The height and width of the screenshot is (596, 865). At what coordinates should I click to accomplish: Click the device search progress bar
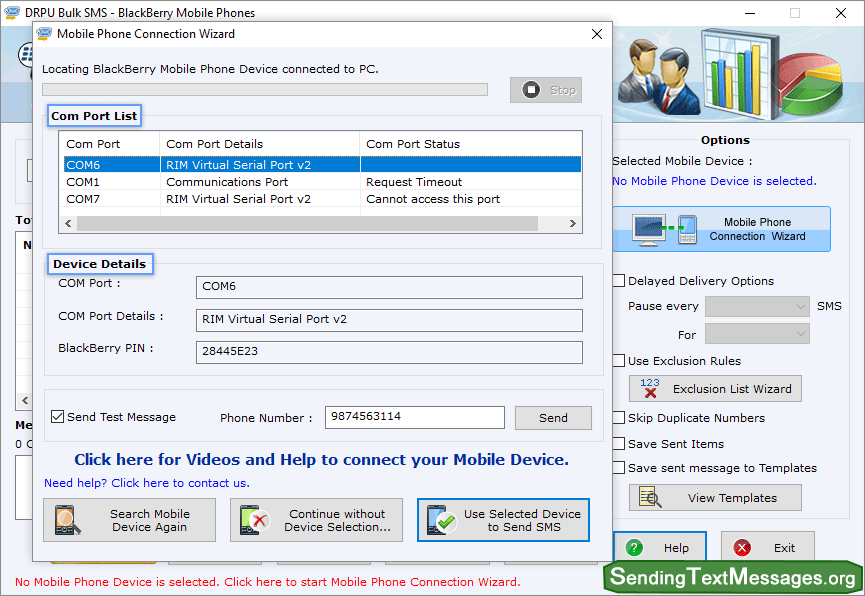pos(265,89)
